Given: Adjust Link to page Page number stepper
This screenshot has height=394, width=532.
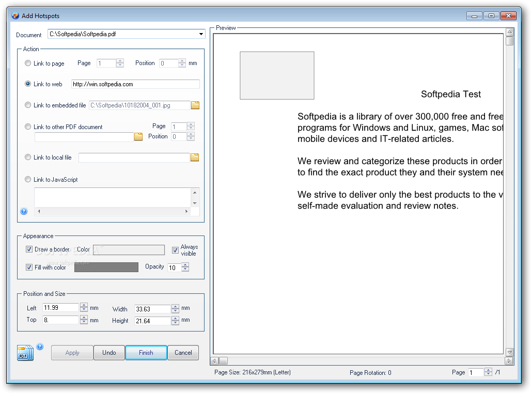Looking at the screenshot, I should (120, 63).
